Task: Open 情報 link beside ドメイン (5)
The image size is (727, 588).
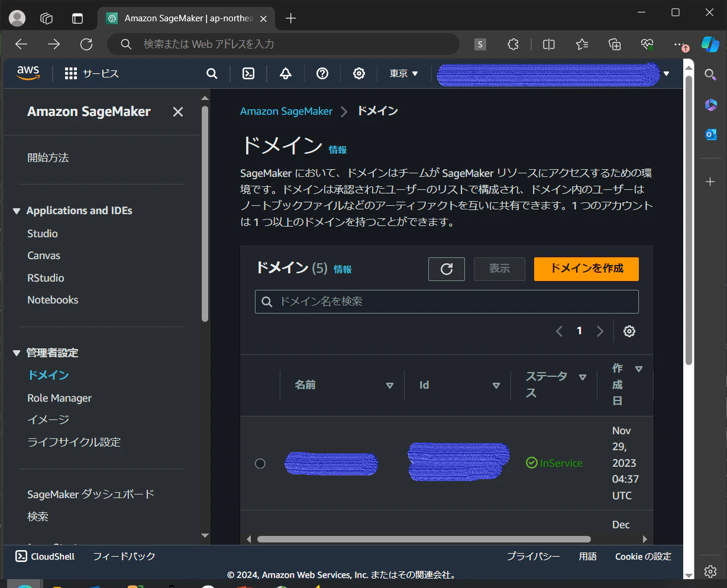Action: pyautogui.click(x=343, y=269)
